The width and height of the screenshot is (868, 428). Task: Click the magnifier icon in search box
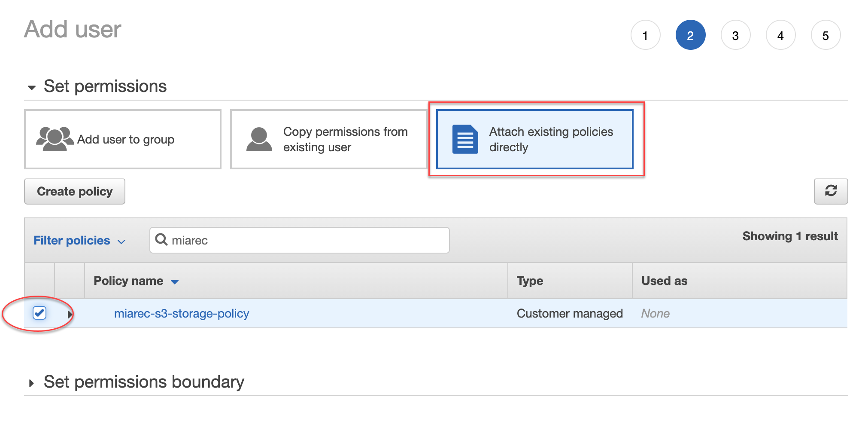(x=161, y=239)
